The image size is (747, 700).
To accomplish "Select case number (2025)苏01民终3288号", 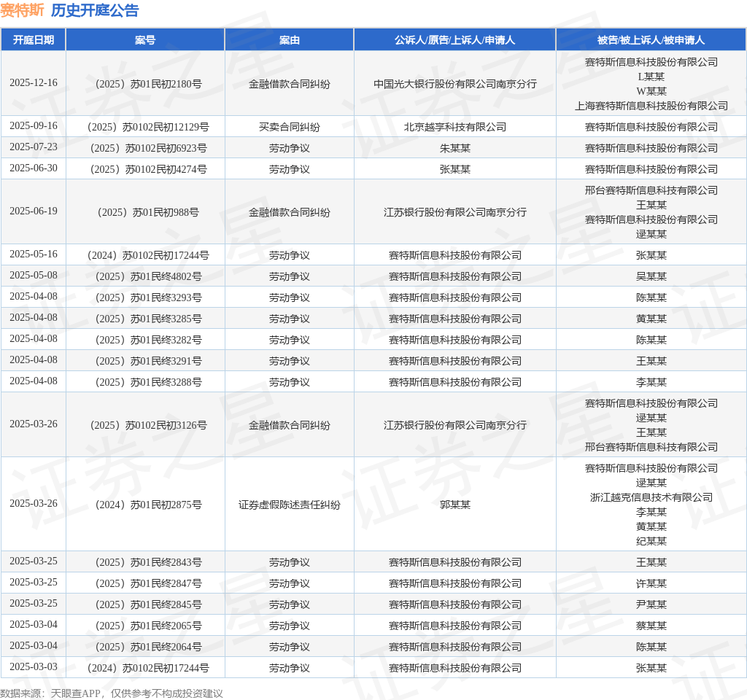I will click(x=149, y=382).
